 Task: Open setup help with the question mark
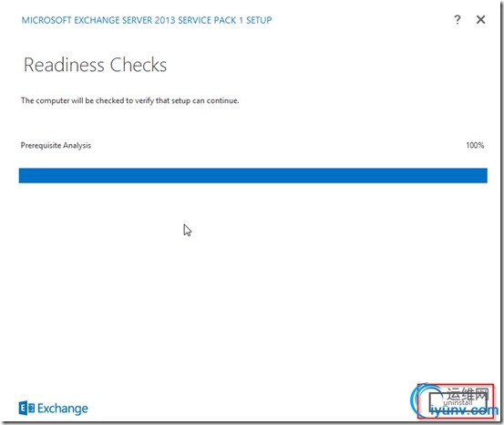click(x=458, y=20)
